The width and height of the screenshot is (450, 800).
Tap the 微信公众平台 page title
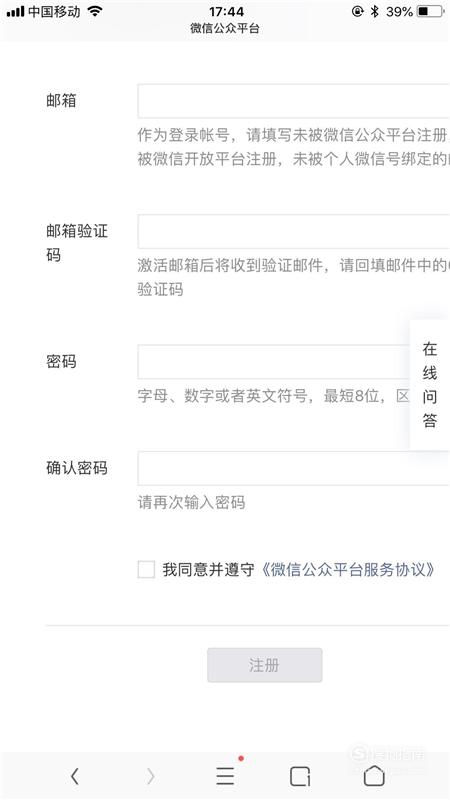pyautogui.click(x=225, y=29)
